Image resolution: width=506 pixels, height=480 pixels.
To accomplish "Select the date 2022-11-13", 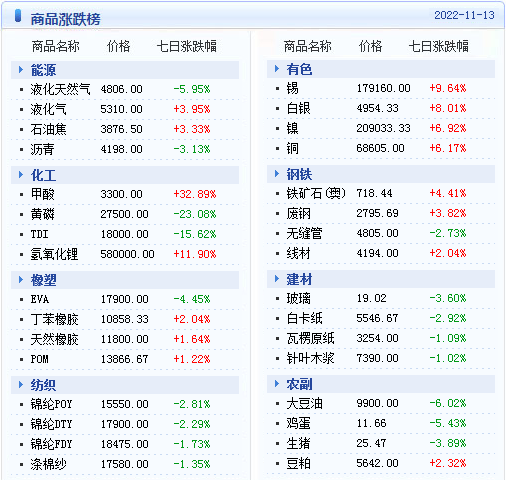I will point(464,15).
